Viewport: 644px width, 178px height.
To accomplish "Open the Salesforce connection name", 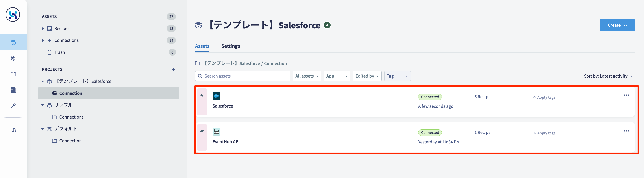I will tap(223, 106).
